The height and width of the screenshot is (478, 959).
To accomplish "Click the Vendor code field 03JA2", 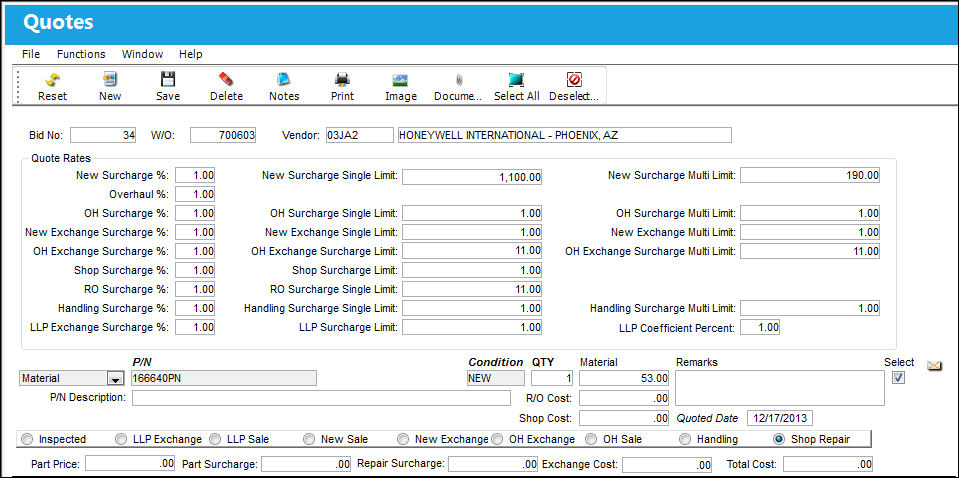I will pos(359,135).
